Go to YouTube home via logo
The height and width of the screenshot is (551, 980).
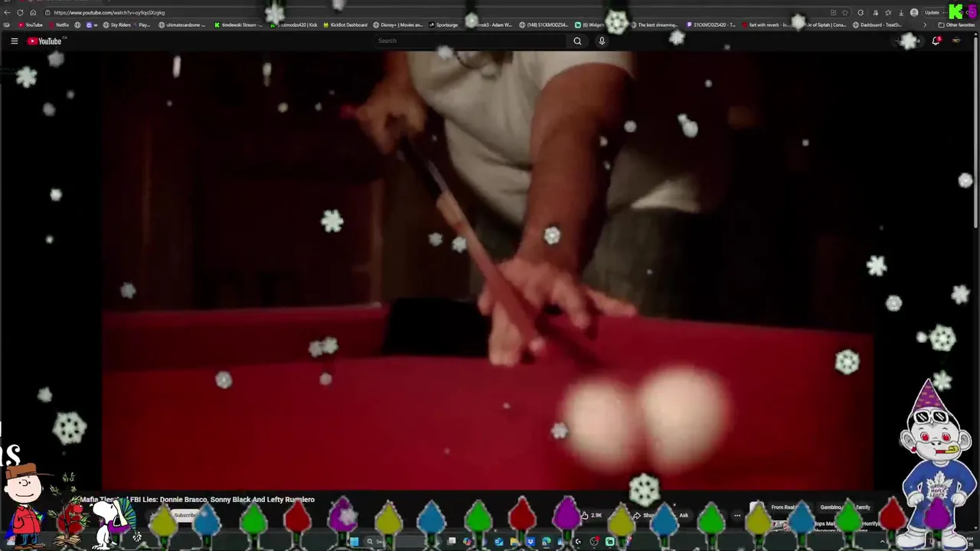point(44,41)
